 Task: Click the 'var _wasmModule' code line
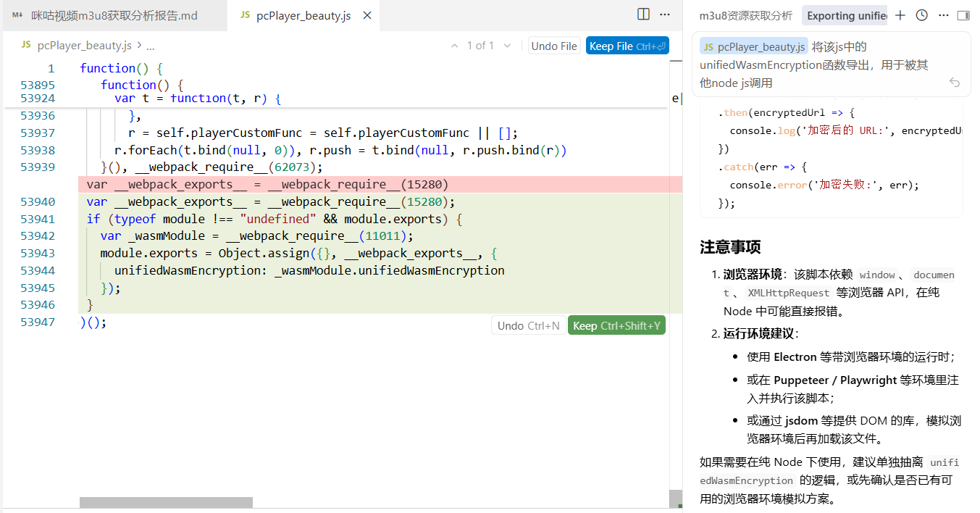[257, 235]
